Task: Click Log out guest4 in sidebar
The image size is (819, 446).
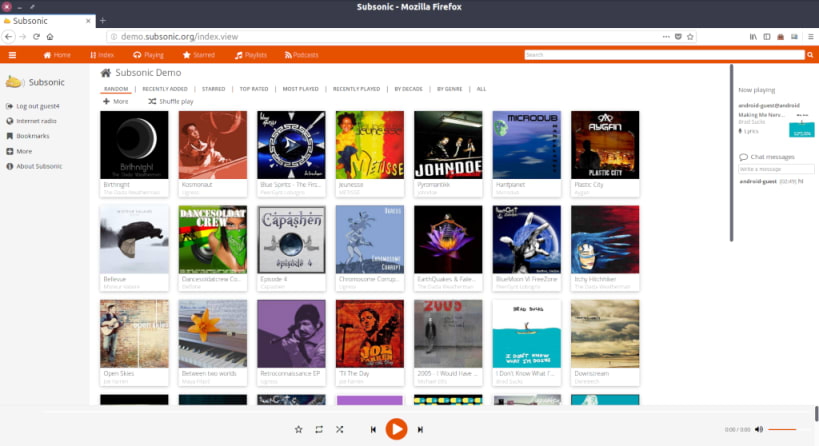Action: 32,106
